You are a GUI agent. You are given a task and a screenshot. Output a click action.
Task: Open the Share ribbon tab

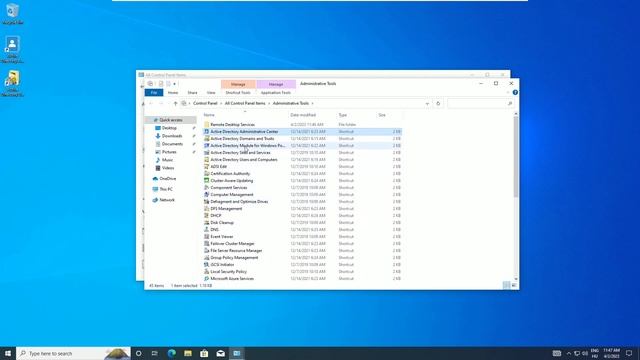point(192,93)
